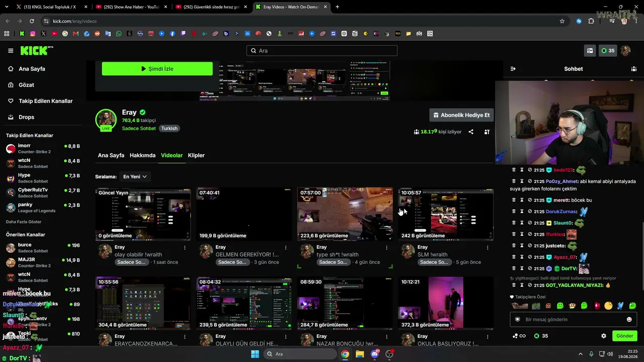Click the 35 KICKs balance button in header
This screenshot has height=362, width=644.
coord(608,51)
